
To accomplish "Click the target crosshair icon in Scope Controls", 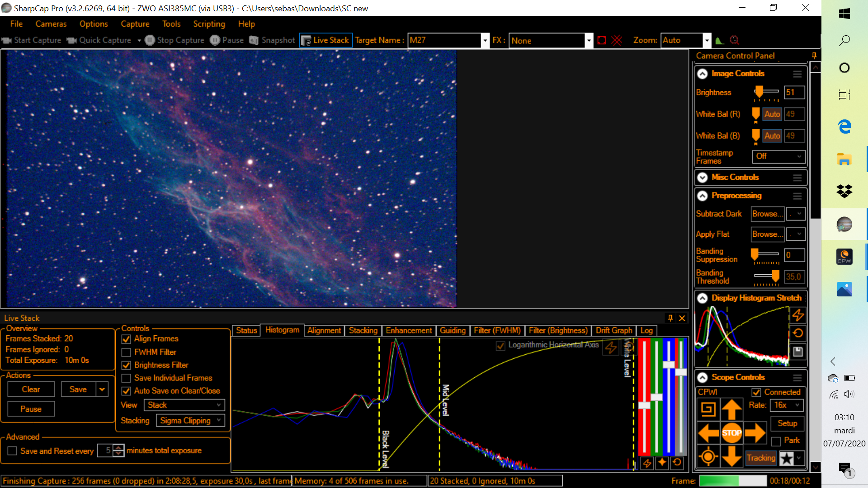I will tap(708, 457).
